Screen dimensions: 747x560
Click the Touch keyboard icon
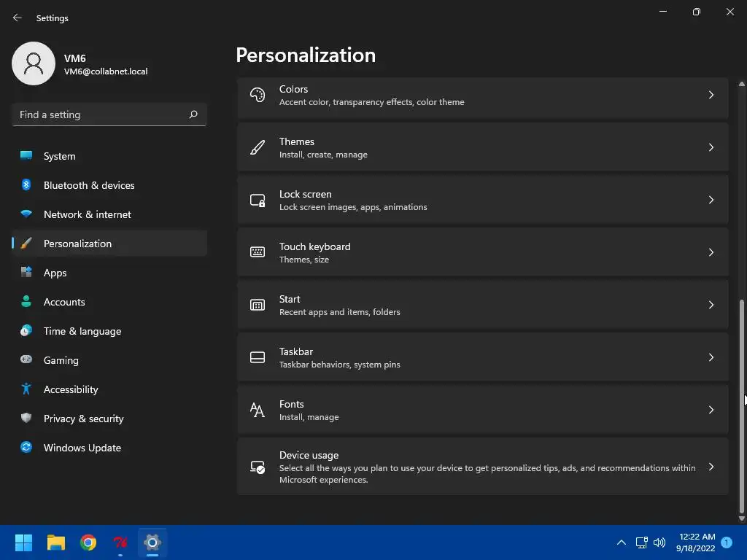tap(258, 252)
